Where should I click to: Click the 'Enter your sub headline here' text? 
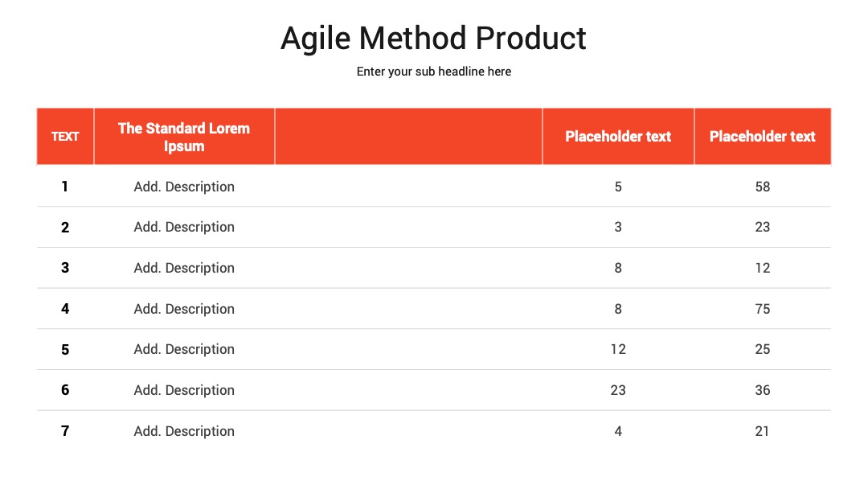point(433,72)
